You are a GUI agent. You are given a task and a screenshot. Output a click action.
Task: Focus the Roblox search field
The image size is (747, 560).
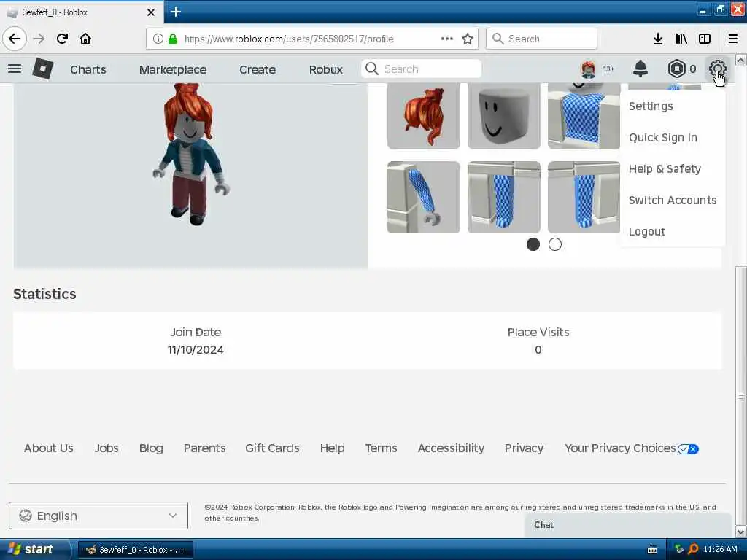click(x=421, y=69)
